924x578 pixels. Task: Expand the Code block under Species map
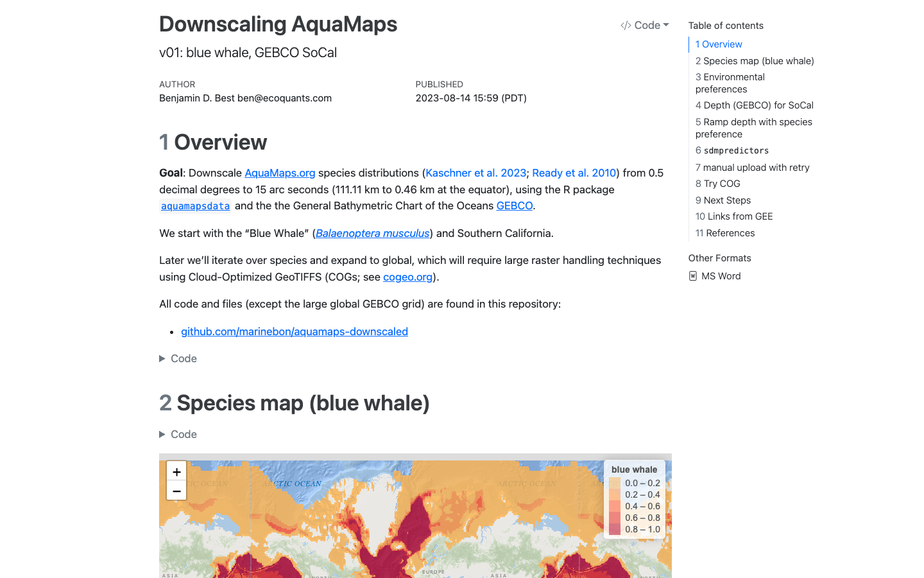tap(178, 434)
